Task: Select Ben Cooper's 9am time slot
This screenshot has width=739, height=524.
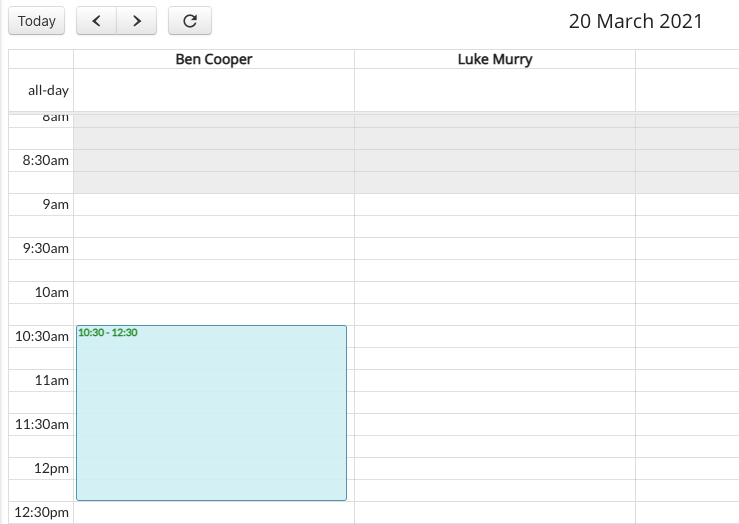Action: pyautogui.click(x=214, y=205)
